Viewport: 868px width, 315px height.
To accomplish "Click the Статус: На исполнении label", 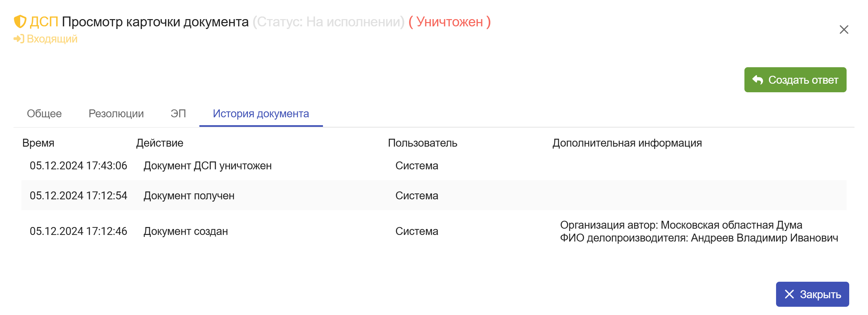I will 329,22.
